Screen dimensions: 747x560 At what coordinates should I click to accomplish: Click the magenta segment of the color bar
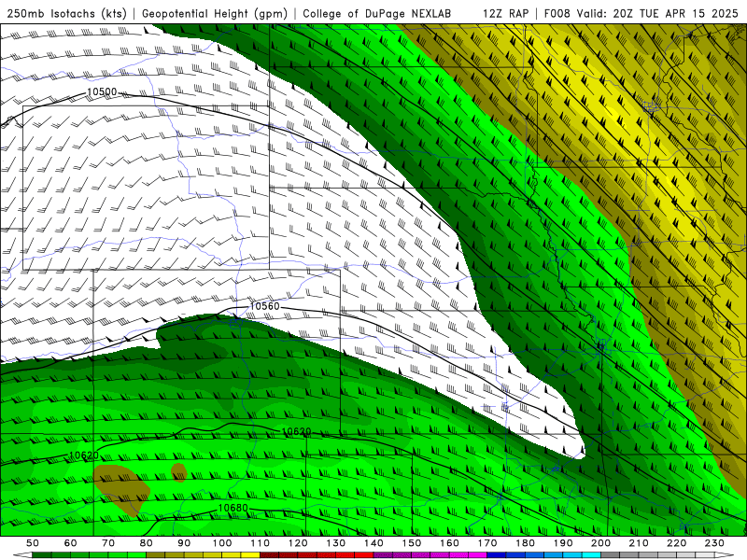[477, 554]
